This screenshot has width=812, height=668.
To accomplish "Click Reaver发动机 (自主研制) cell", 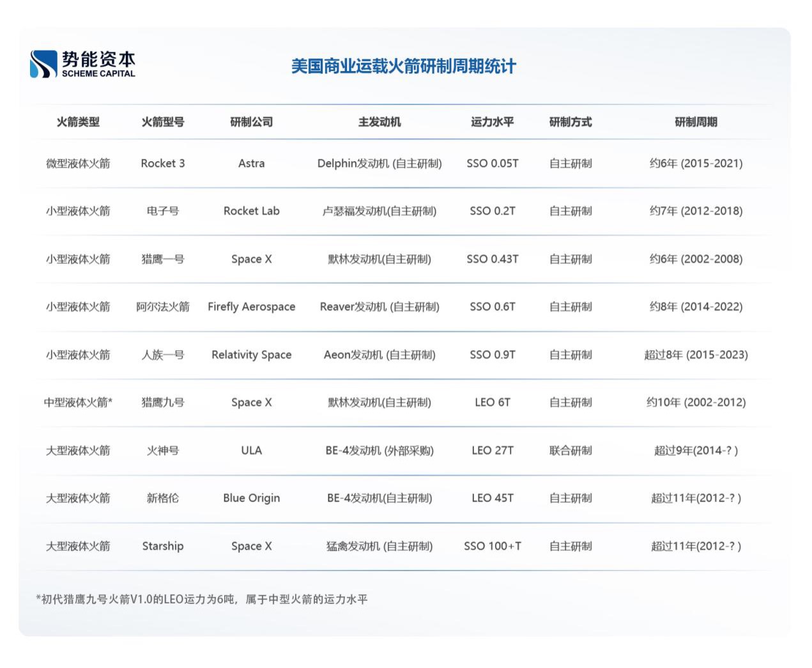I will [379, 307].
